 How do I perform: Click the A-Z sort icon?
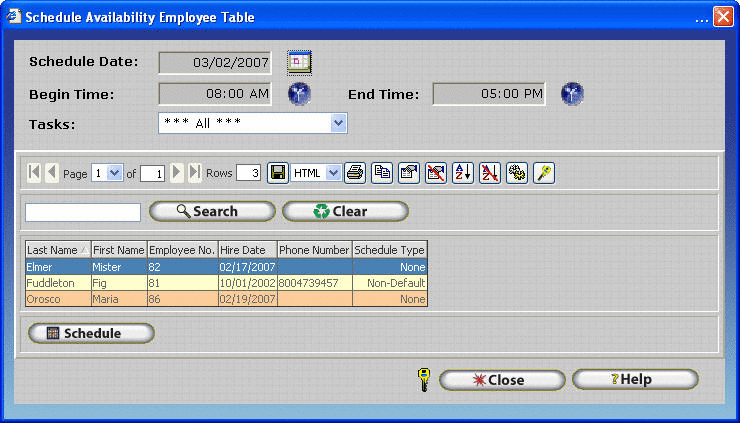(463, 173)
